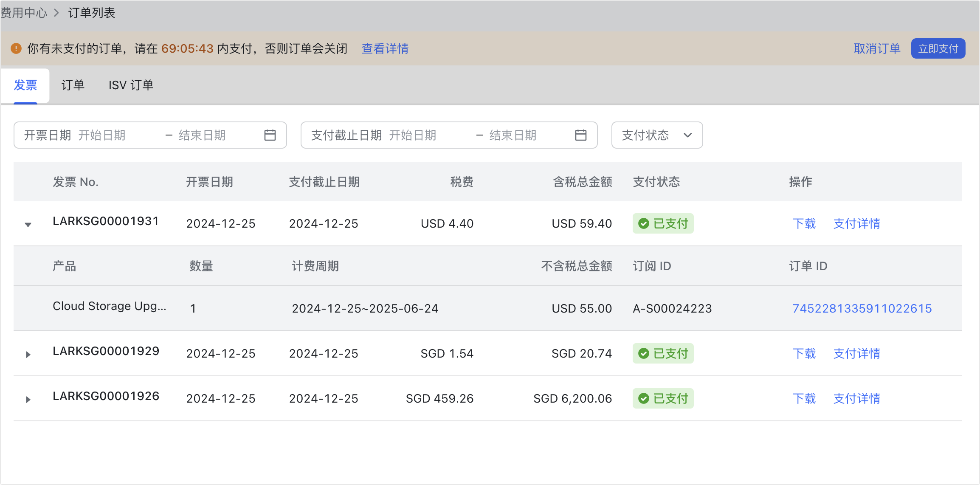The height and width of the screenshot is (485, 980).
Task: Select the 发票 tab
Action: pyautogui.click(x=25, y=85)
